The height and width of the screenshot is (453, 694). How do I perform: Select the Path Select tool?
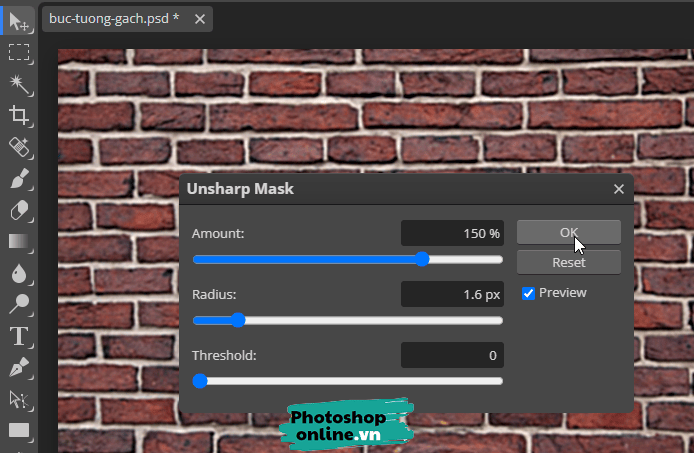[x=19, y=399]
